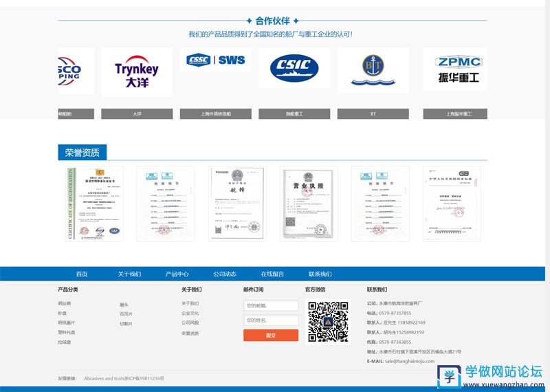Click the email subscription input field

click(271, 305)
